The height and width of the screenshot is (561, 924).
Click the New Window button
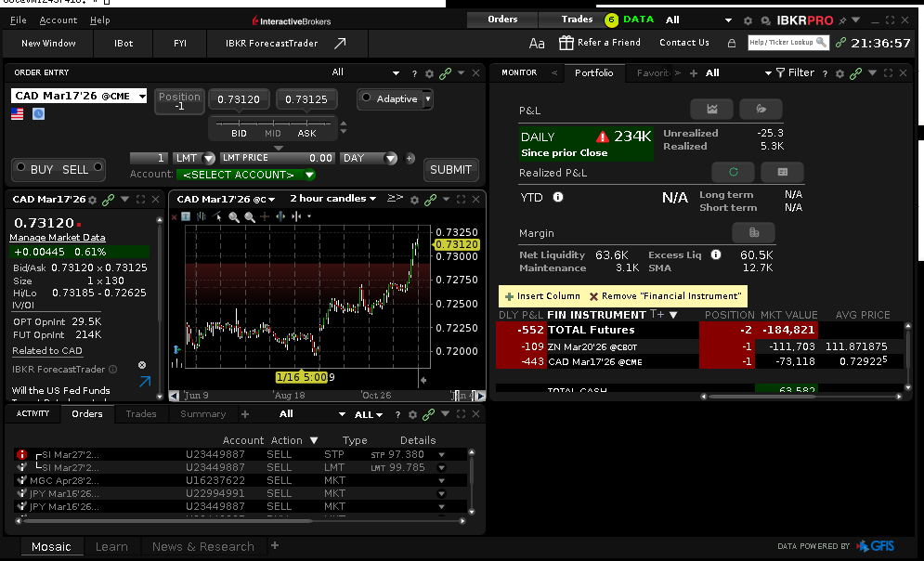click(x=48, y=43)
